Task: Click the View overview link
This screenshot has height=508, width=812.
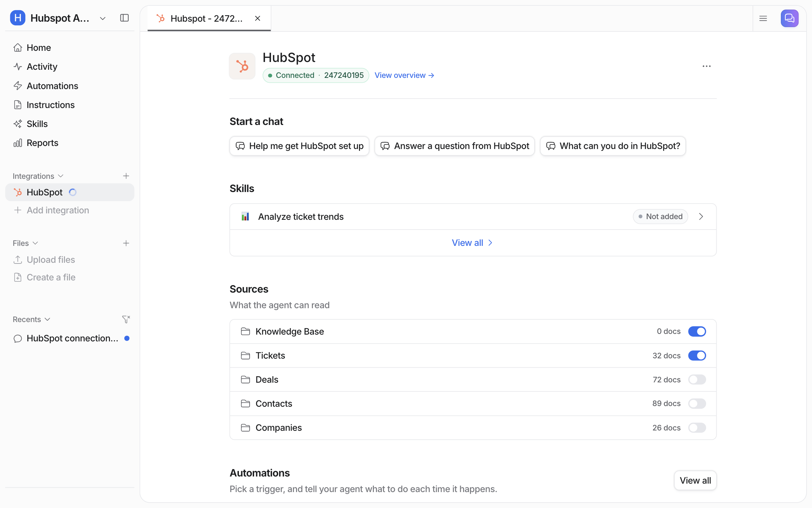Action: pyautogui.click(x=404, y=75)
